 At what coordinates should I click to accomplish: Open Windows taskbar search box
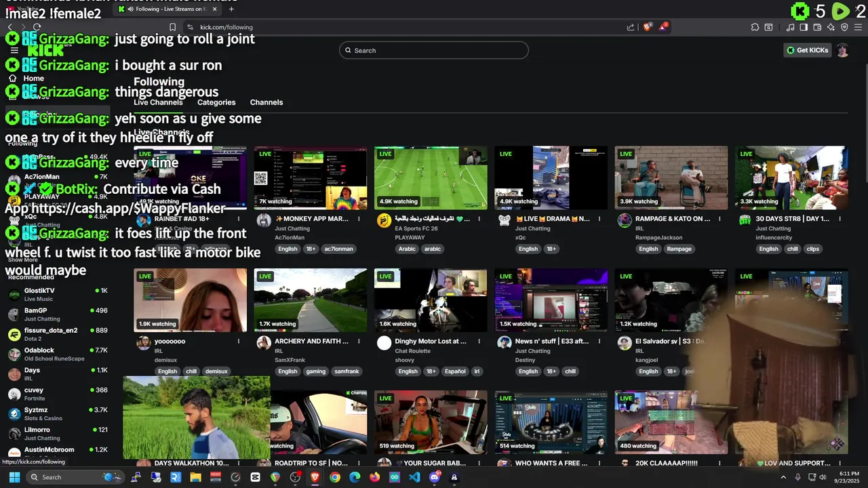click(x=75, y=477)
